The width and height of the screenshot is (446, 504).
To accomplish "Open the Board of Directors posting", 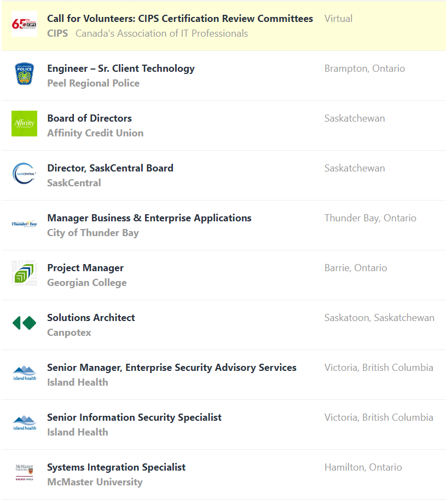I will (89, 118).
